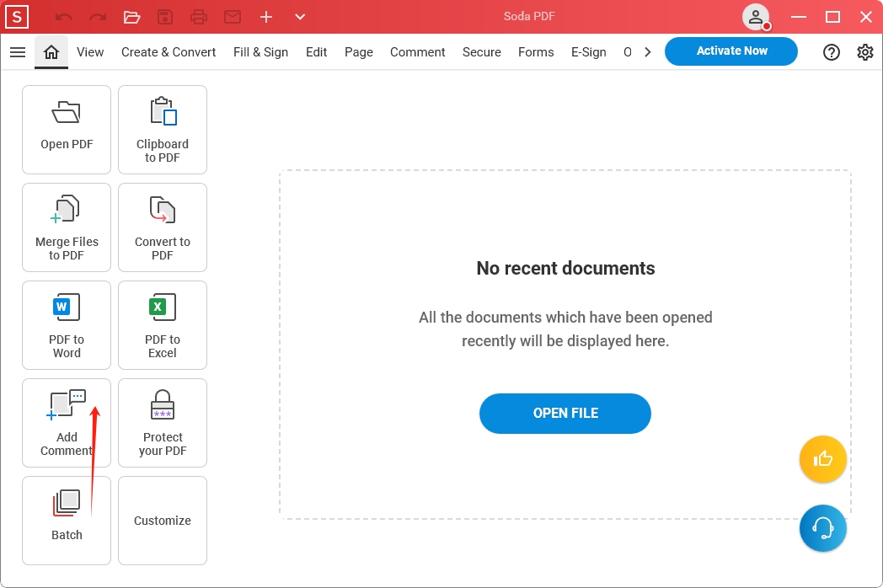Open Merge Files to PDF tool
Screen dimensions: 883x588
[67, 227]
